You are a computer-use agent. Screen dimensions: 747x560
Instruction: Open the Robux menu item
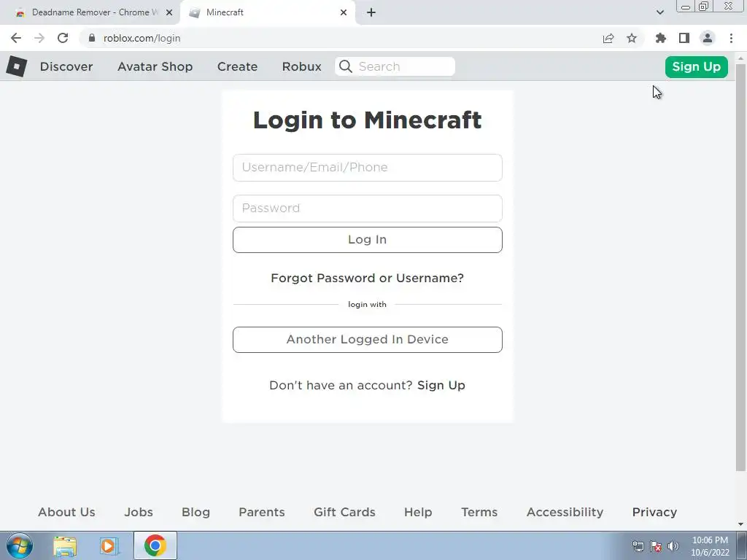click(x=301, y=66)
